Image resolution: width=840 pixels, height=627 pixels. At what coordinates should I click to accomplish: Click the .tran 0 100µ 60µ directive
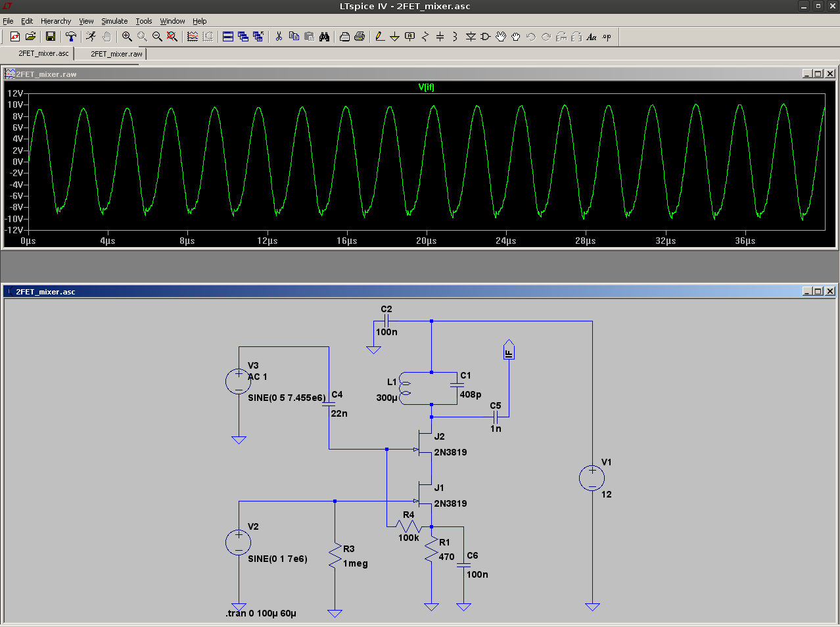click(261, 613)
